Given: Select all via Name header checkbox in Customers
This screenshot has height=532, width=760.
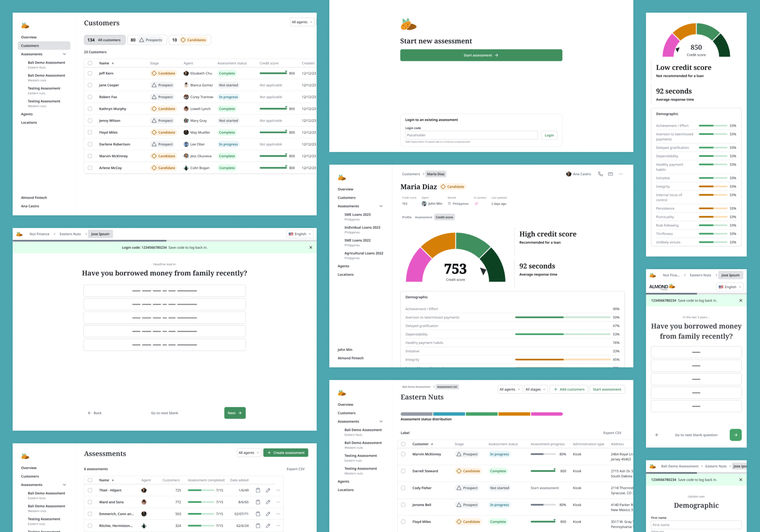Looking at the screenshot, I should tap(90, 63).
